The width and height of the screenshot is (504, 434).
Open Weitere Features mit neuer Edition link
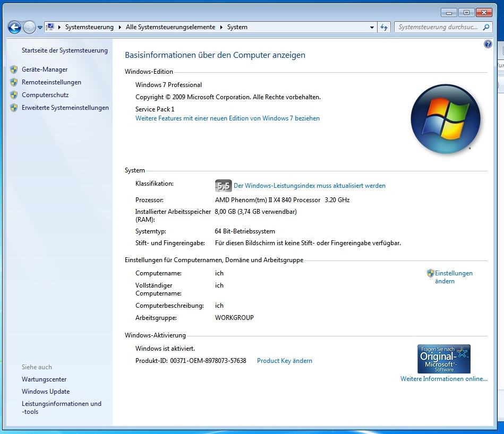(x=228, y=118)
